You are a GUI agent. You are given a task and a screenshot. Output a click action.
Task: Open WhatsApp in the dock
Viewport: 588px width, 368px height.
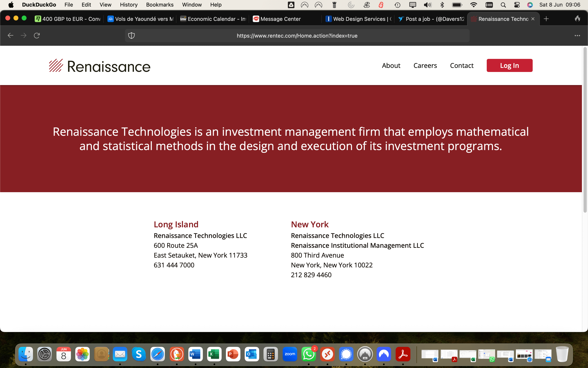(x=308, y=354)
